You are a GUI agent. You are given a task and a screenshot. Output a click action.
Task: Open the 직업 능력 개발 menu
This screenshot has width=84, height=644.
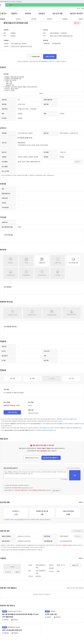point(57,14)
